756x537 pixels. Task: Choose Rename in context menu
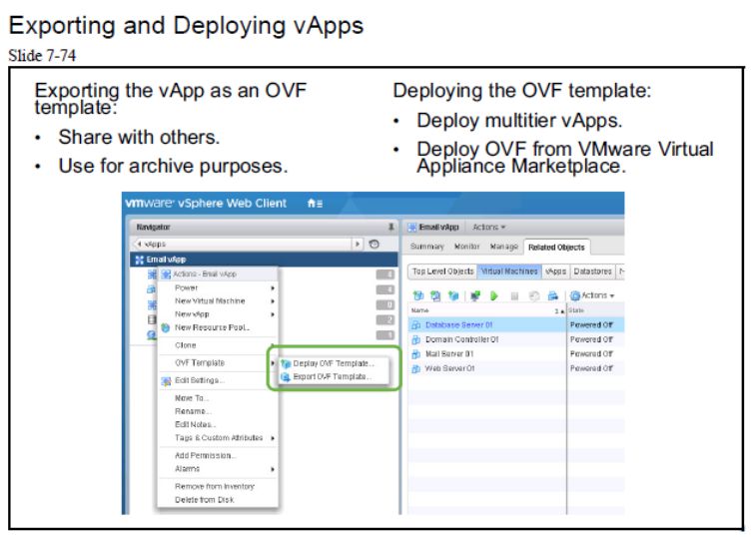(x=219, y=411)
